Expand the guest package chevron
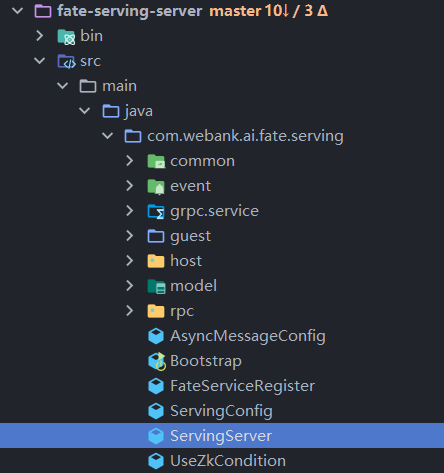 [x=130, y=236]
